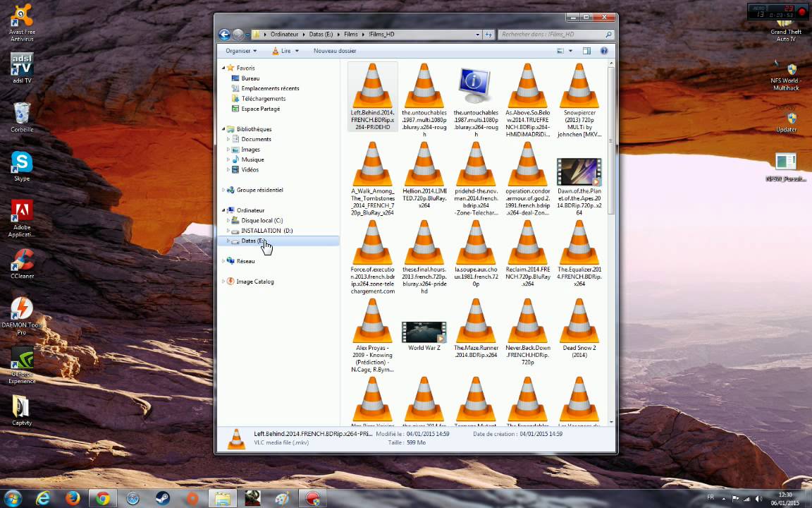Open the Skype desktop shortcut
This screenshot has height=508, width=812.
[22, 167]
